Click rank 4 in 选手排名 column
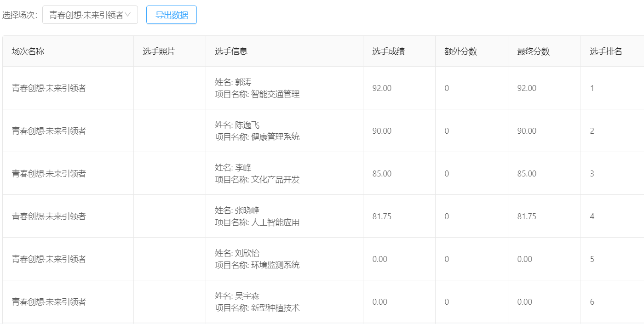644x324 pixels. point(592,216)
